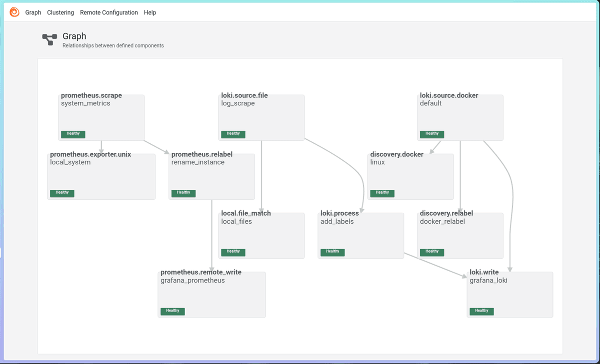Open the loki.write grafana_loki component
Viewport: 600px width, 364px height.
[510, 295]
